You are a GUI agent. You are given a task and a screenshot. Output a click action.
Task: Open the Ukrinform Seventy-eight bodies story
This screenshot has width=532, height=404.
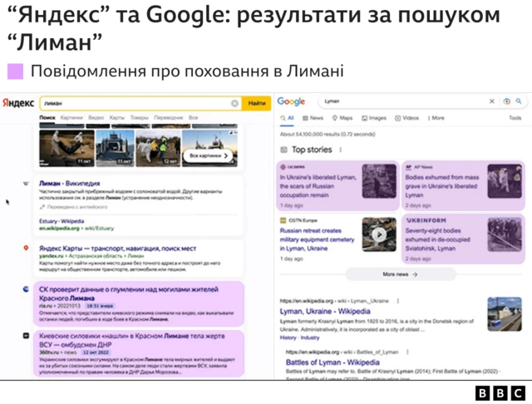click(x=438, y=239)
